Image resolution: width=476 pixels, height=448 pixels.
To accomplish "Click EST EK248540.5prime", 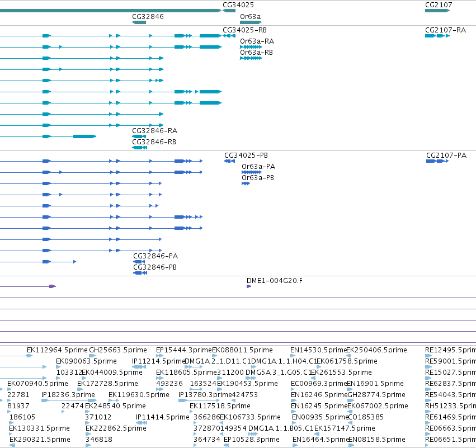I will 115,407.
